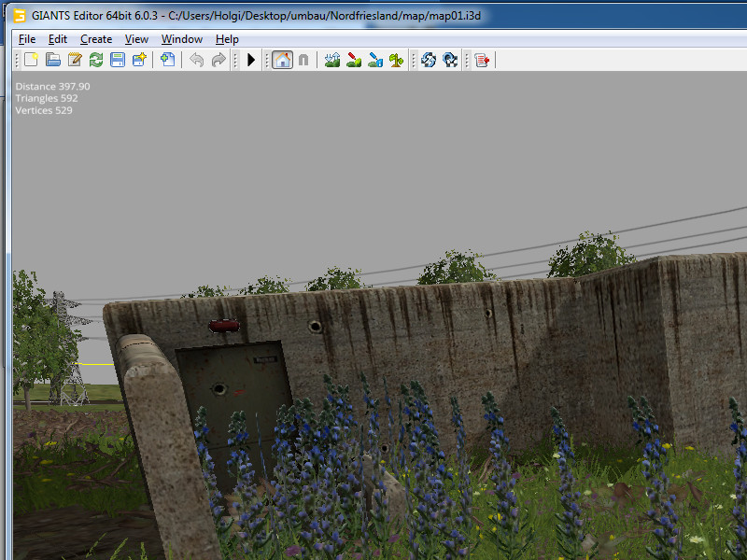Screen dimensions: 747x560
Task: Select the terrain paint tool with red brush
Action: pos(354,60)
